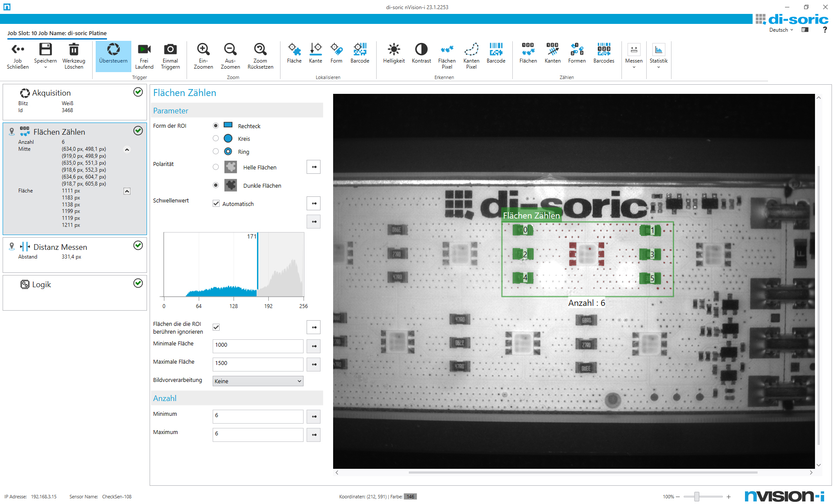Image resolution: width=835 pixels, height=504 pixels.
Task: Click the zoom minus button
Action: point(678,497)
